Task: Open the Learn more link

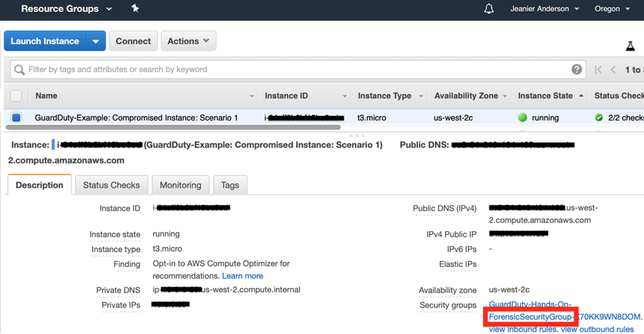Action: (x=243, y=276)
